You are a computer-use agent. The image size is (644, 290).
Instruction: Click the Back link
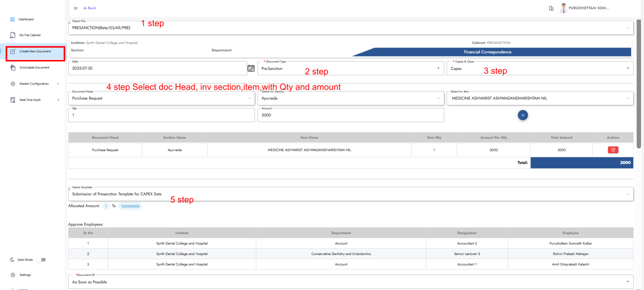(x=90, y=8)
